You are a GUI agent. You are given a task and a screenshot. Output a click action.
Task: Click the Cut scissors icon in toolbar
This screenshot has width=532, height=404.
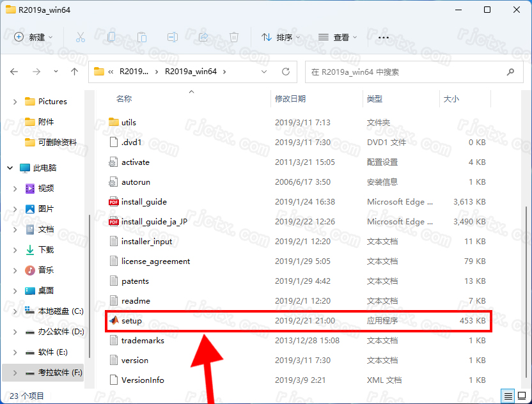81,37
